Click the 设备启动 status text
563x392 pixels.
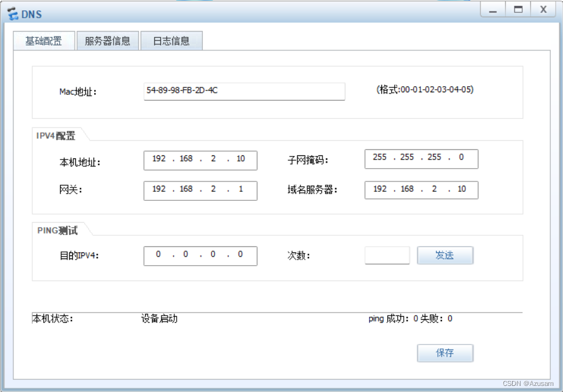(159, 319)
